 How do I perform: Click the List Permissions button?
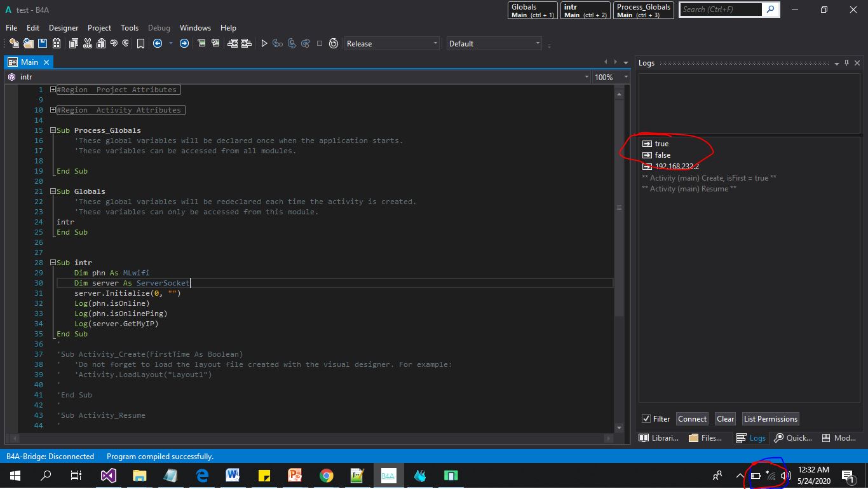point(770,418)
